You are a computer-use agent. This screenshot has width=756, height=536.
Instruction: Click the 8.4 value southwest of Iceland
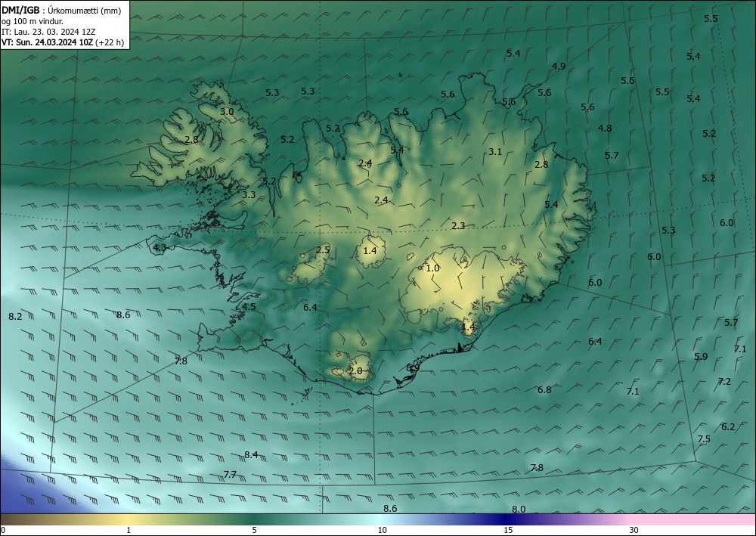click(x=251, y=454)
